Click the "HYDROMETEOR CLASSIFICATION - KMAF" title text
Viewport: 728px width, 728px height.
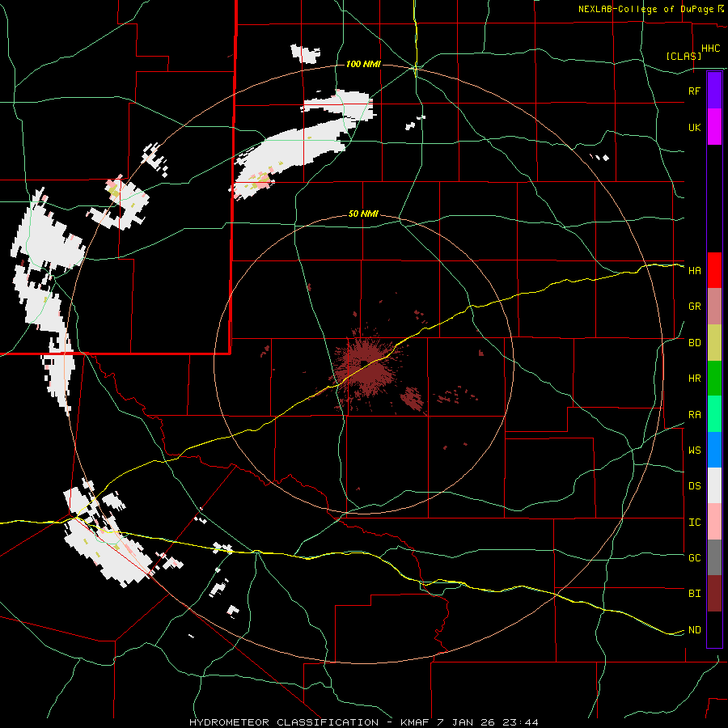[x=311, y=722]
